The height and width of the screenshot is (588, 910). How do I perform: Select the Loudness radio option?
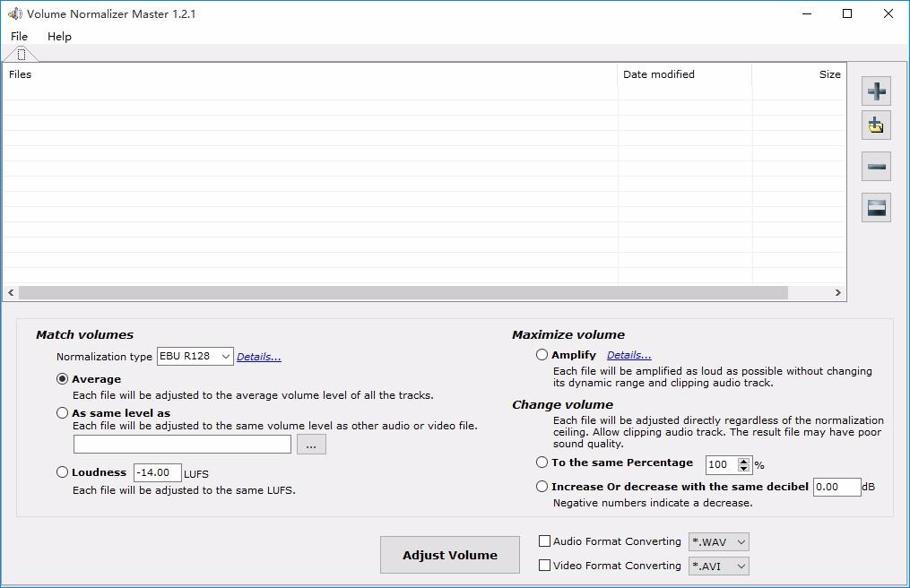point(62,471)
